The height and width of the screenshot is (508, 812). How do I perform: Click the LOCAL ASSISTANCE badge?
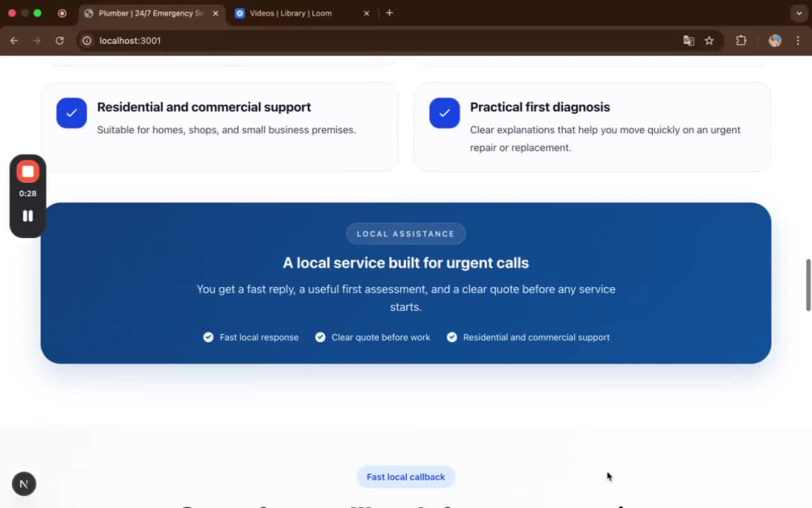click(405, 234)
